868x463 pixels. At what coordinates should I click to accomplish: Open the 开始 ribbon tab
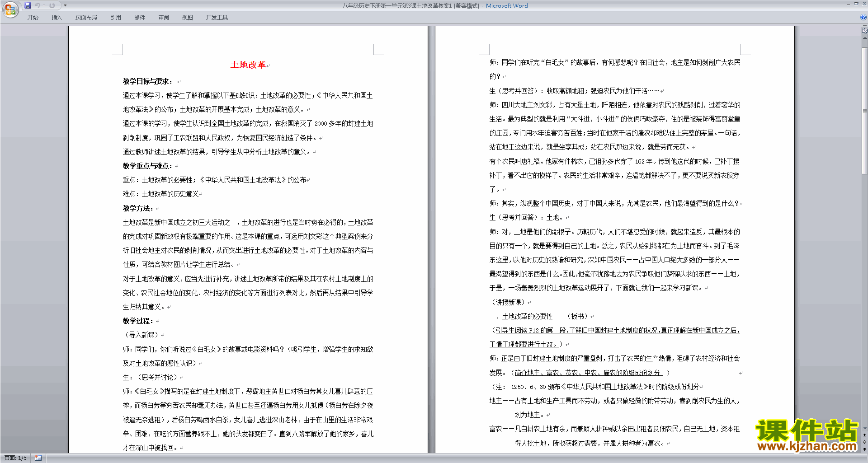[33, 18]
